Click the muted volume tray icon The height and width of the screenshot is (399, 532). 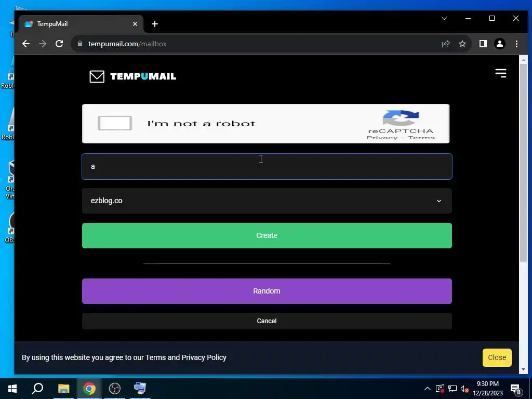[x=464, y=389]
